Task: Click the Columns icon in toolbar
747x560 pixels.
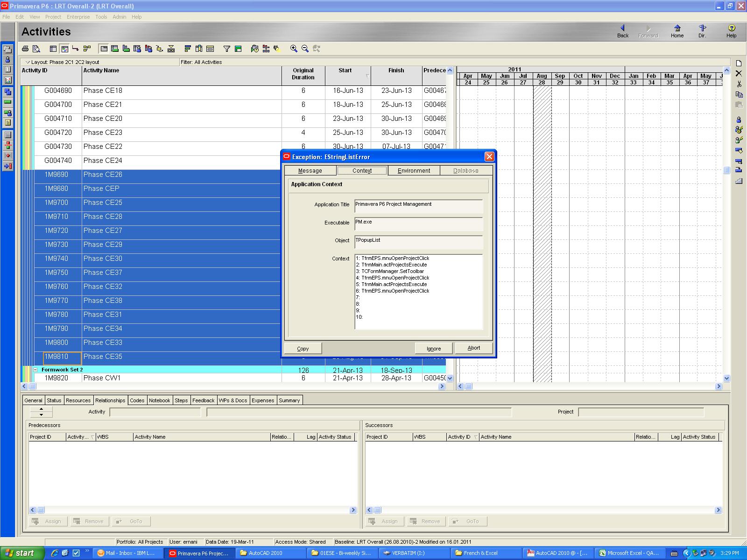Action: click(199, 49)
